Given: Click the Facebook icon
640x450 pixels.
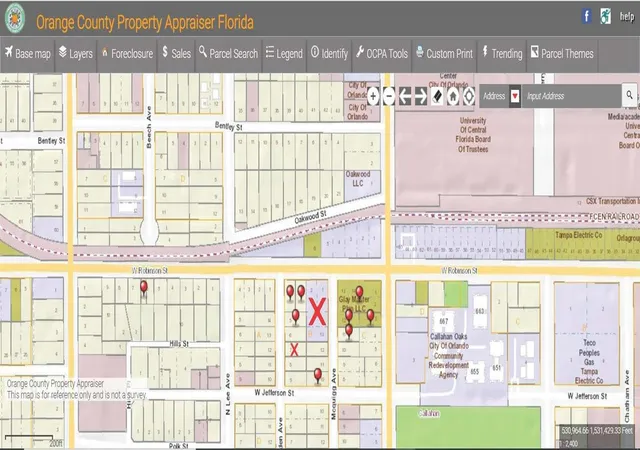Looking at the screenshot, I should coord(587,16).
